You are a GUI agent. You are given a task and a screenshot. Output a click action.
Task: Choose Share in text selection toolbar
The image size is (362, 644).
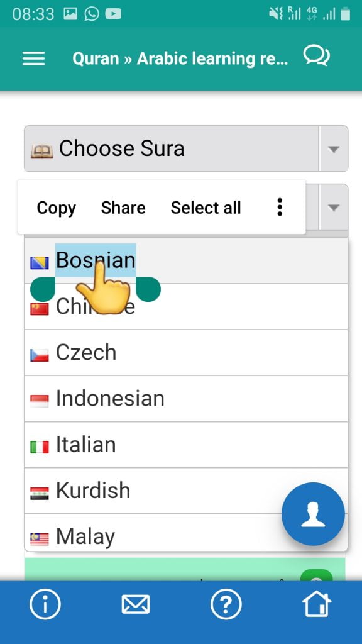pyautogui.click(x=123, y=208)
